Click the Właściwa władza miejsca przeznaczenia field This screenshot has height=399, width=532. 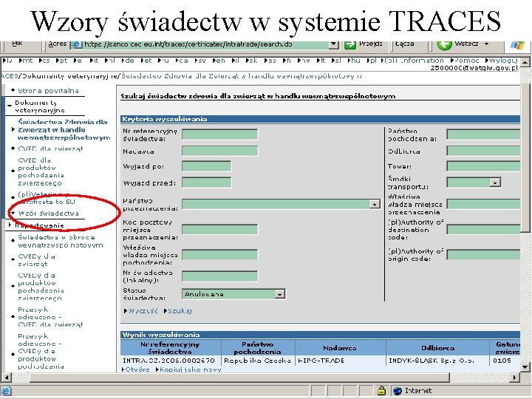coord(484,204)
